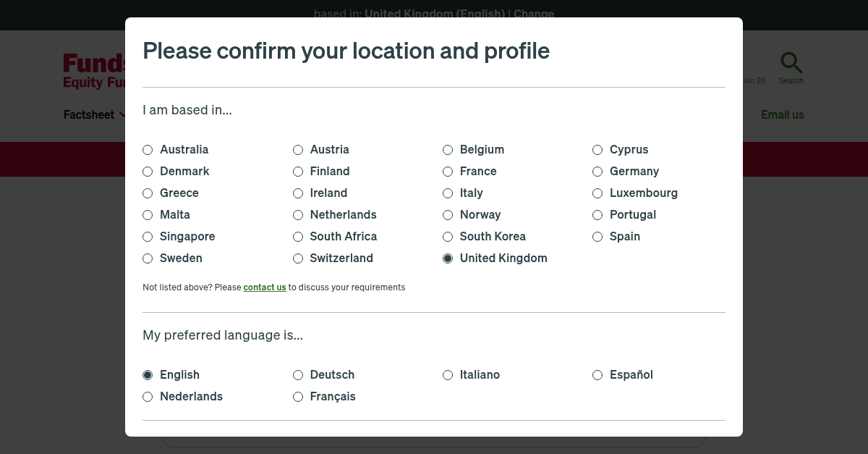This screenshot has height=454, width=868.
Task: Select Español language option
Action: pyautogui.click(x=597, y=375)
